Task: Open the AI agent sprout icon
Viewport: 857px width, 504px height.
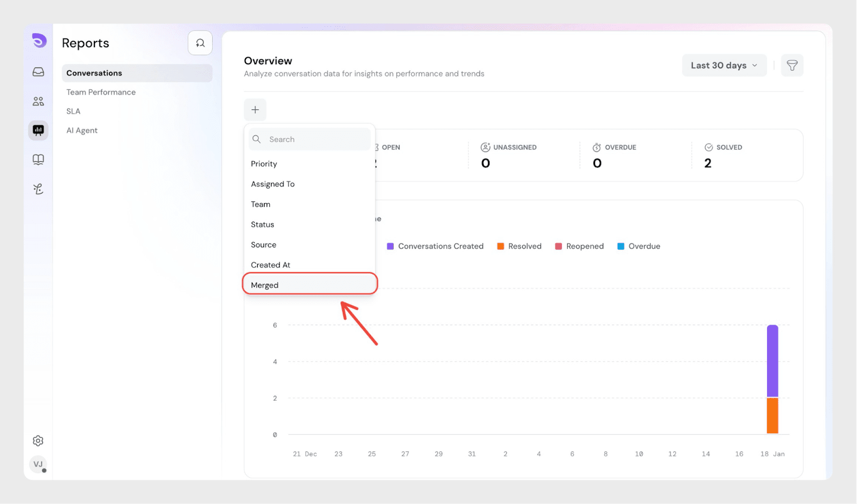Action: (38, 189)
